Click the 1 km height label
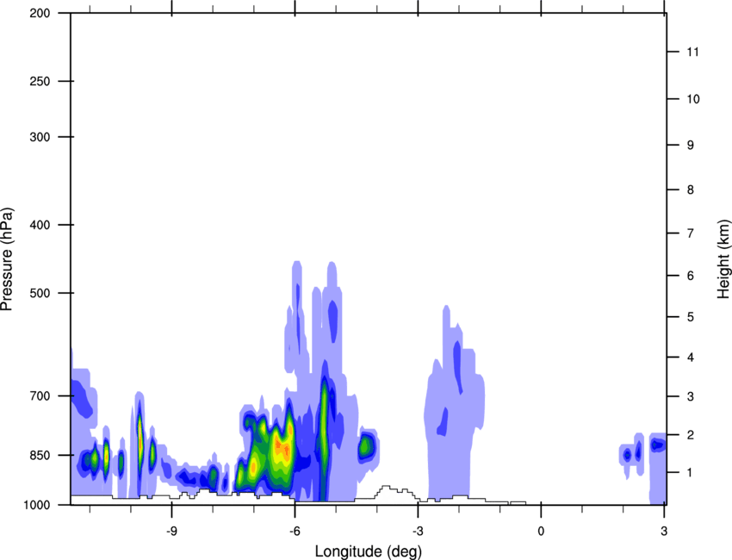Image resolution: width=732 pixels, height=560 pixels. click(691, 473)
